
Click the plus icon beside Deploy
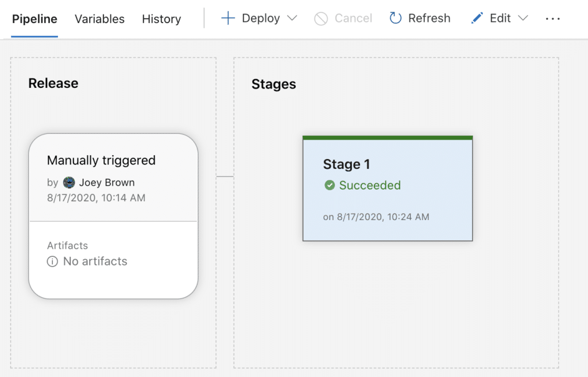pos(228,18)
